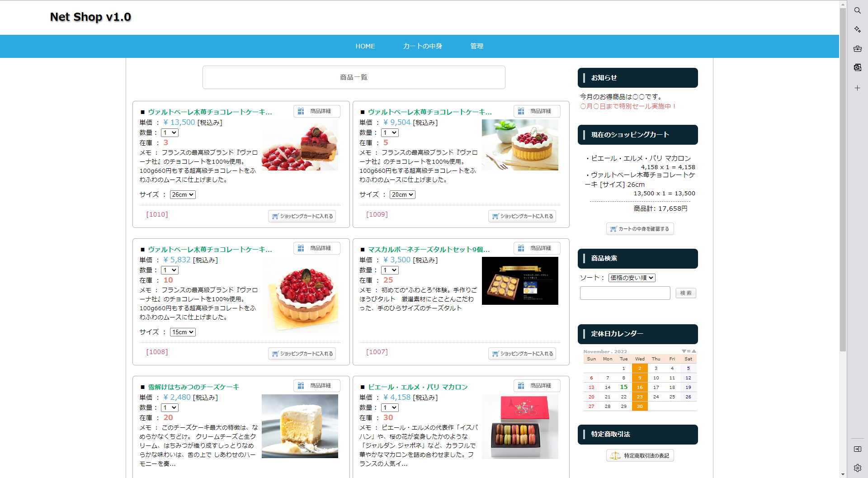Expand the 価格の安い順 sort dropdown
This screenshot has height=478, width=868.
pos(632,278)
